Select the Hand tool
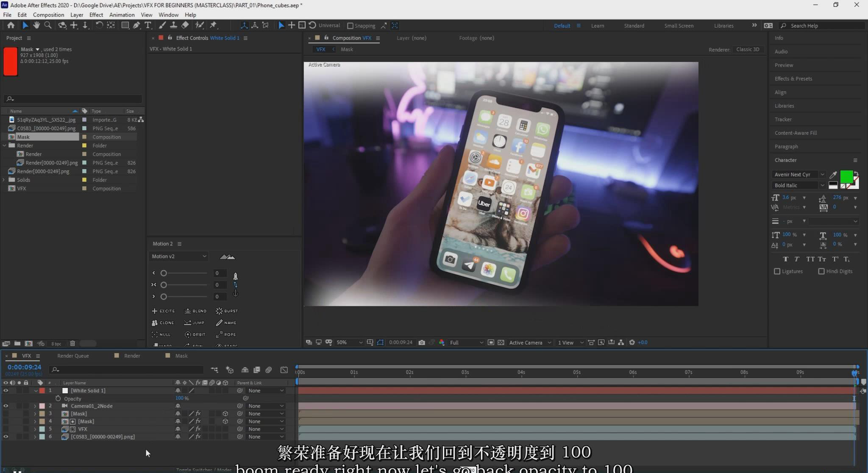 (36, 25)
